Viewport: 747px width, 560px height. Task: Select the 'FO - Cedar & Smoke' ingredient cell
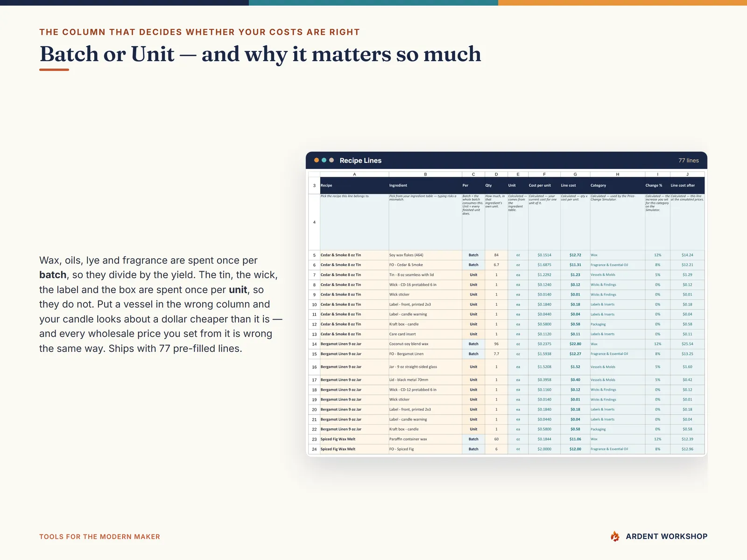[x=425, y=265]
